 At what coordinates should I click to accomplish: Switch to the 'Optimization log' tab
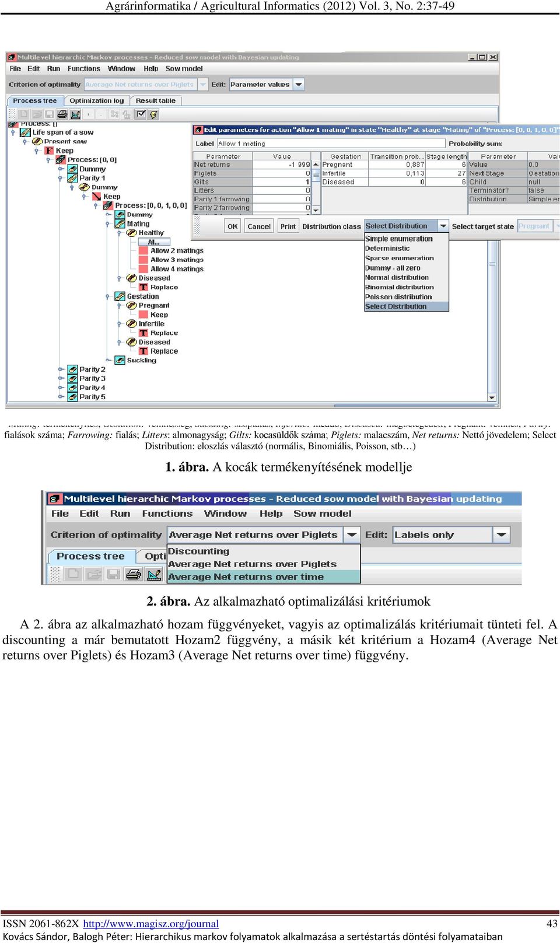coord(97,100)
